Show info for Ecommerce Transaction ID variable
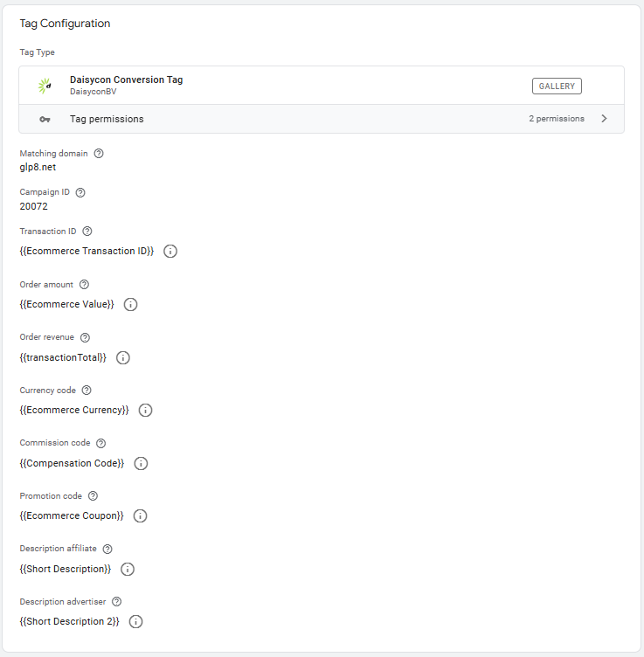This screenshot has width=644, height=657. [x=170, y=251]
